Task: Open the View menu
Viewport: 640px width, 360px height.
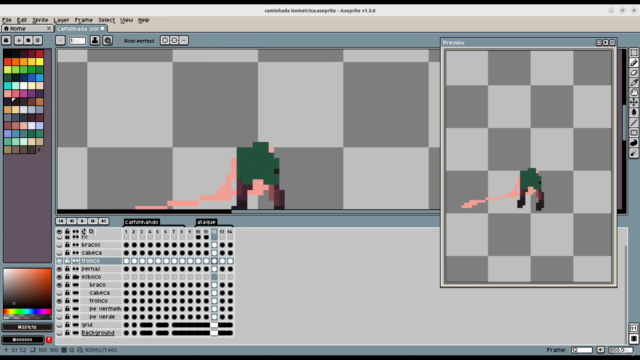Action: click(127, 20)
